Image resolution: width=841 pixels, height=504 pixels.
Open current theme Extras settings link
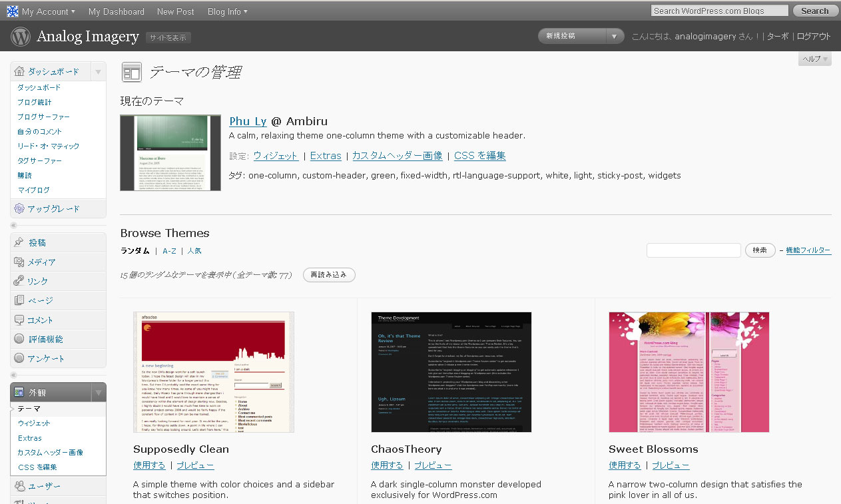tap(326, 156)
